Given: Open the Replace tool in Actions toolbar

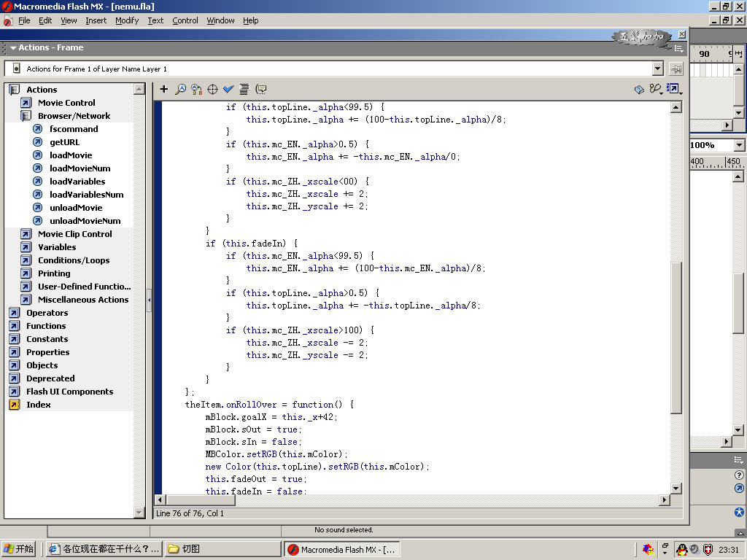Looking at the screenshot, I should coord(196,89).
